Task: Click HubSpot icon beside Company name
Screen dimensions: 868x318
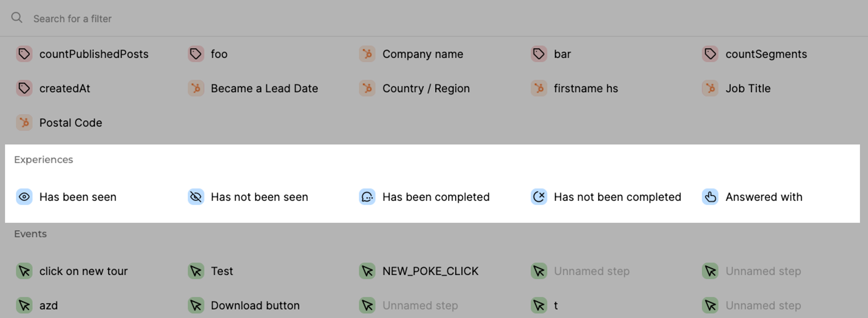Action: pyautogui.click(x=367, y=54)
